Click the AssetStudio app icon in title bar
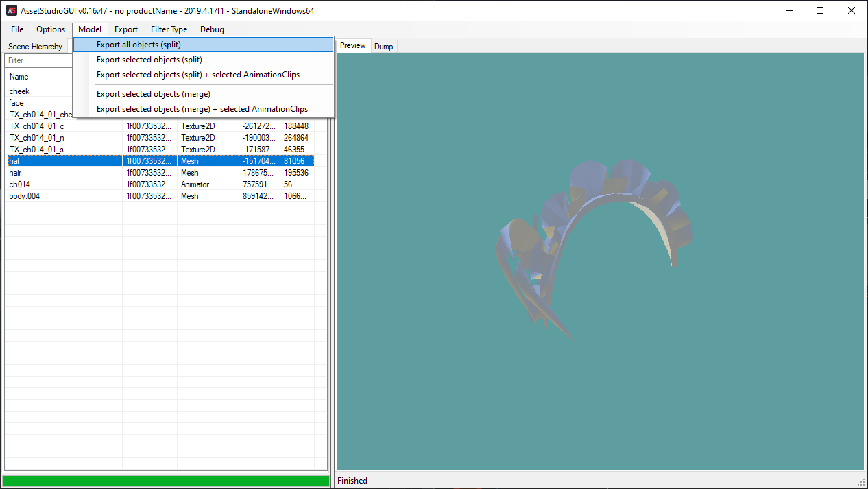 [12, 10]
